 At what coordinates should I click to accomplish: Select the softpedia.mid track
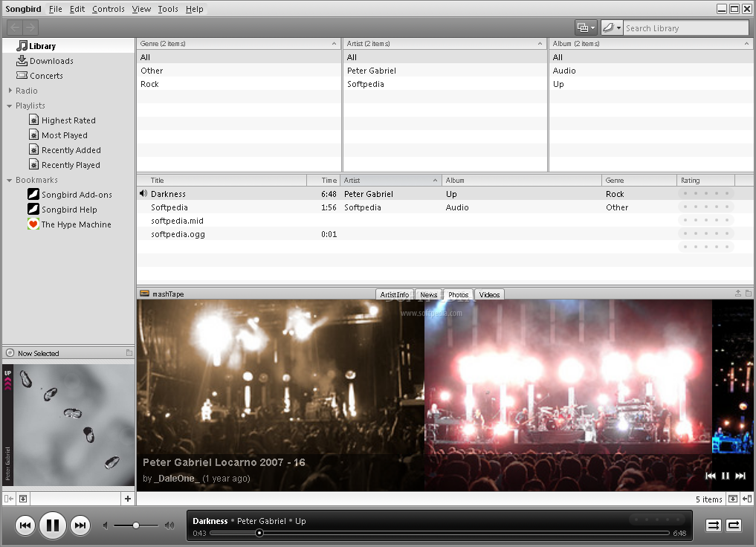pos(445,221)
